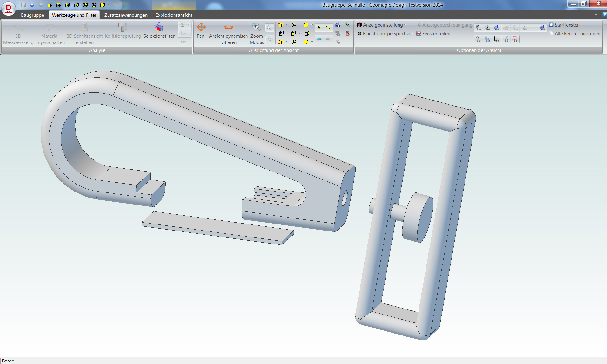Click the Anzeigebeschleunigung option
Screen dimensions: 607x364
coord(445,25)
